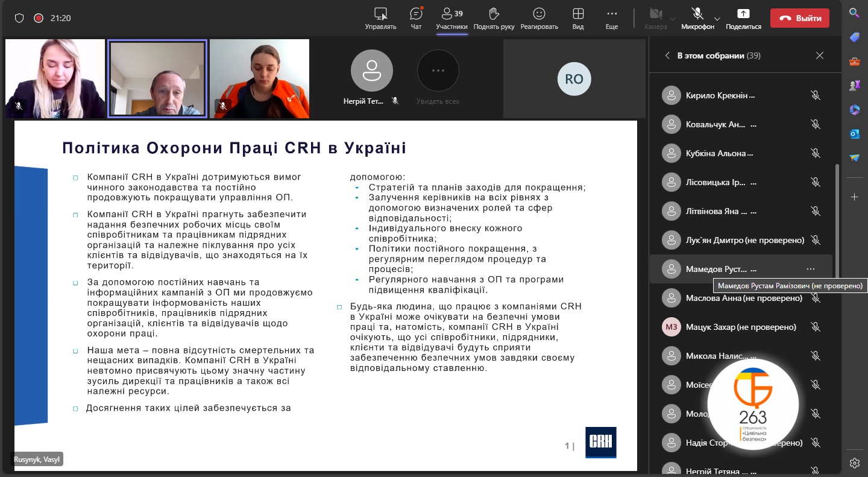868x477 pixels.
Task: Open the Чат panel
Action: pyautogui.click(x=416, y=18)
